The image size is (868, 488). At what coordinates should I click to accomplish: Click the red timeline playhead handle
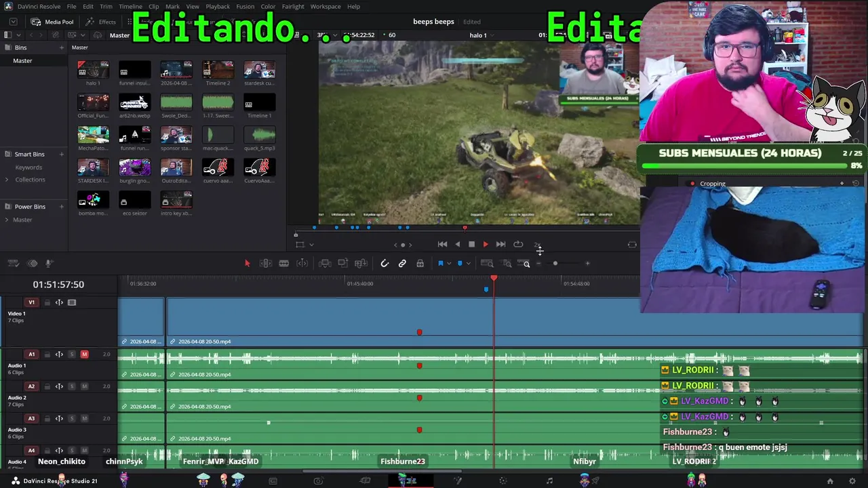[x=494, y=279]
